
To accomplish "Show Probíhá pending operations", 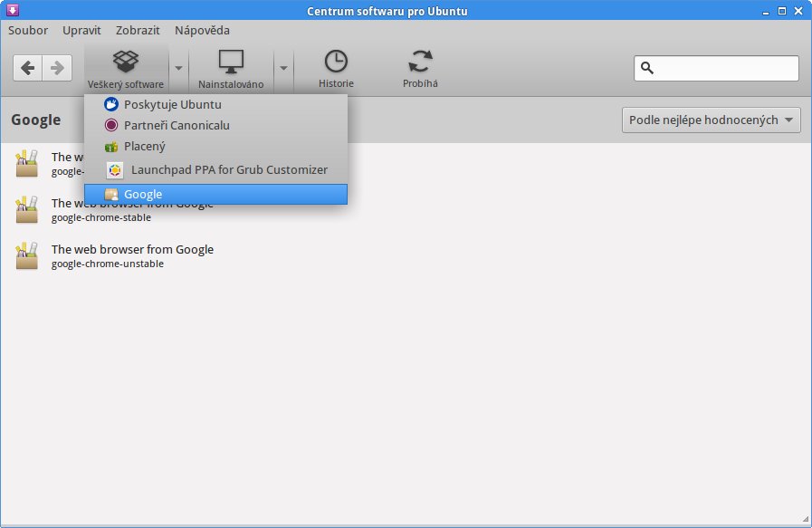I will tap(420, 69).
